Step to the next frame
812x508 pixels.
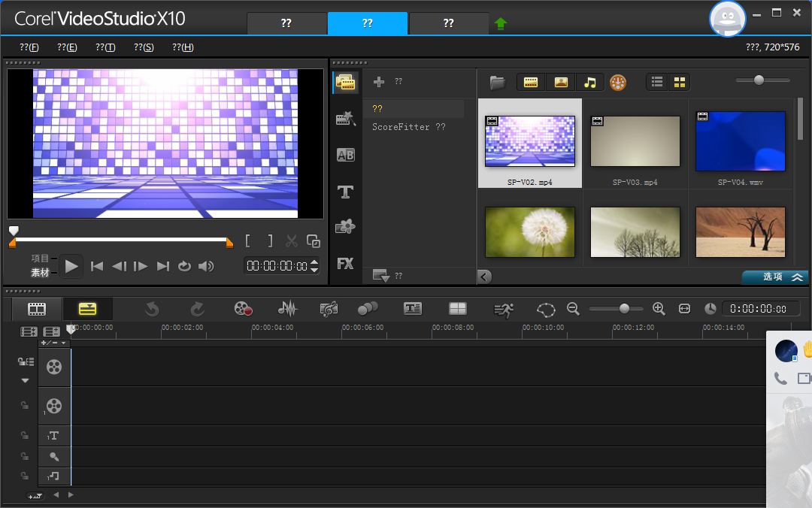(x=141, y=266)
